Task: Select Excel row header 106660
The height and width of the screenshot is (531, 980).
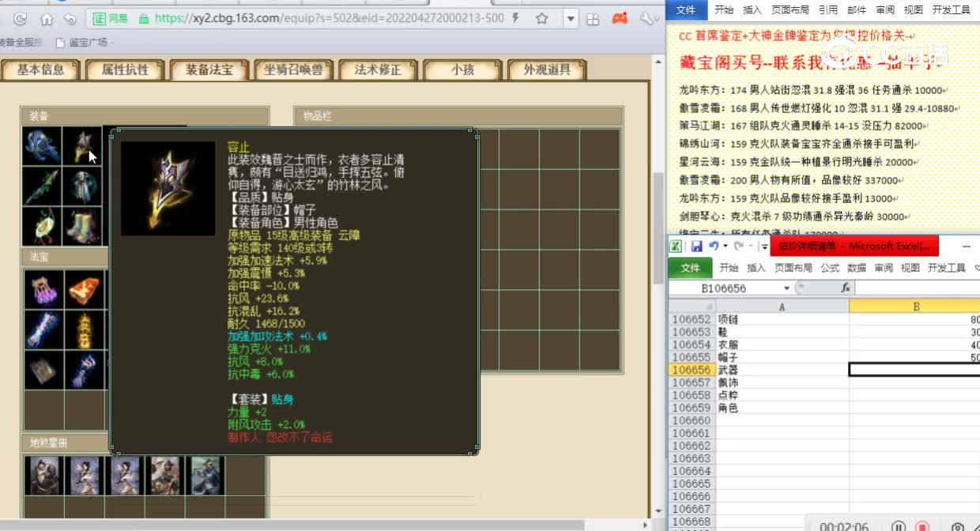Action: pos(691,420)
